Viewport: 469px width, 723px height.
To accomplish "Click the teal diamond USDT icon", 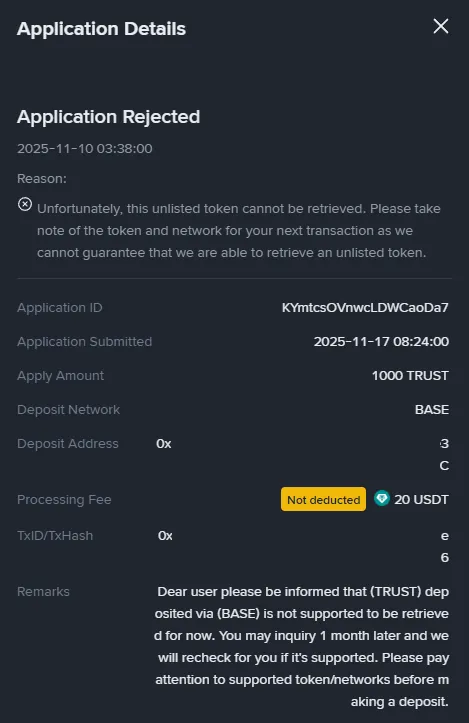I will (x=381, y=498).
